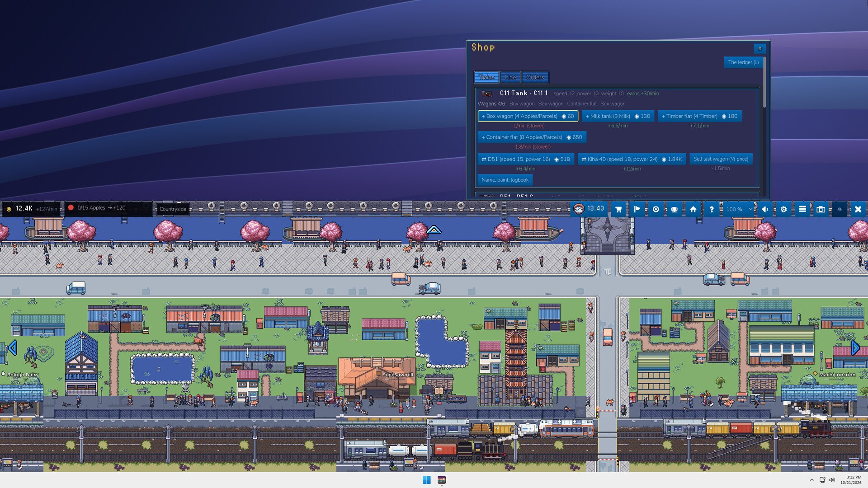The height and width of the screenshot is (488, 868).
Task: Click the station clock showing 13:43
Action: 589,209
